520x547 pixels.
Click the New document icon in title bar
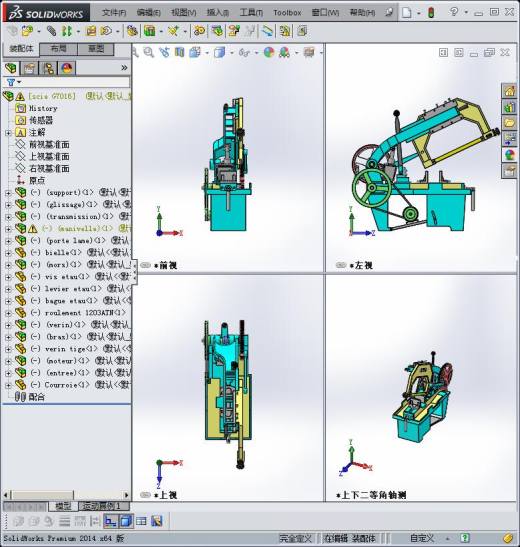click(x=407, y=13)
